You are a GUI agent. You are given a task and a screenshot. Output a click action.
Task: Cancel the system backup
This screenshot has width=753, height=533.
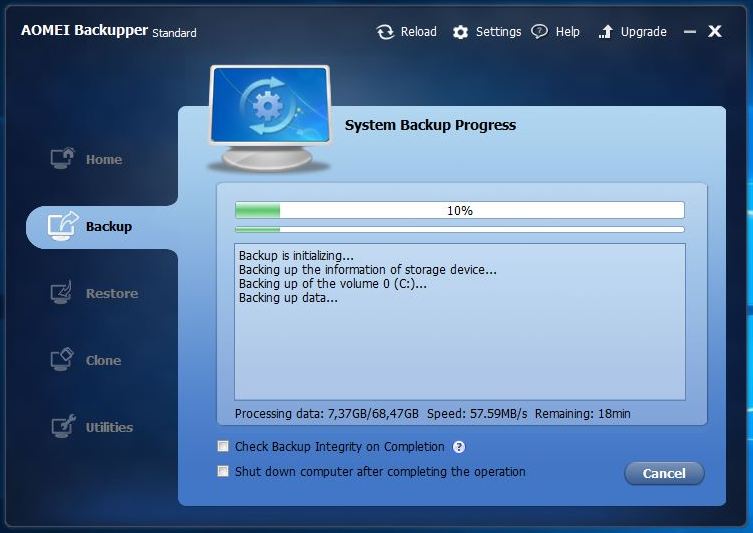[x=664, y=473]
